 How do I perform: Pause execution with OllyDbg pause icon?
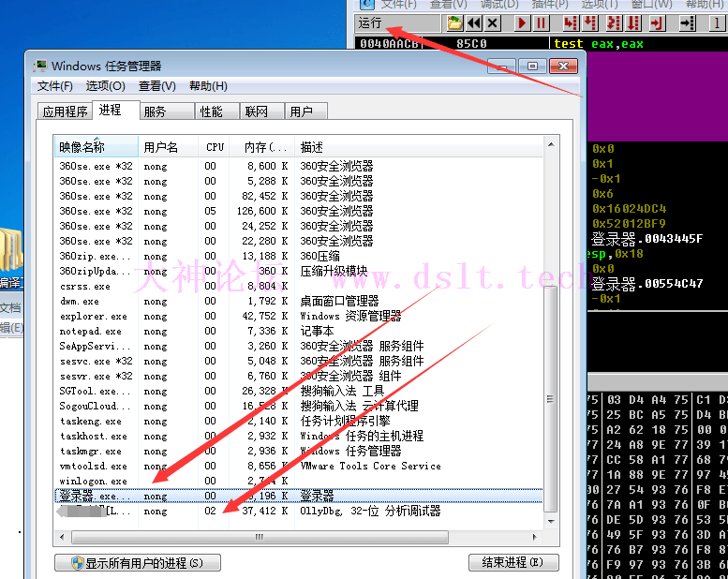click(541, 22)
